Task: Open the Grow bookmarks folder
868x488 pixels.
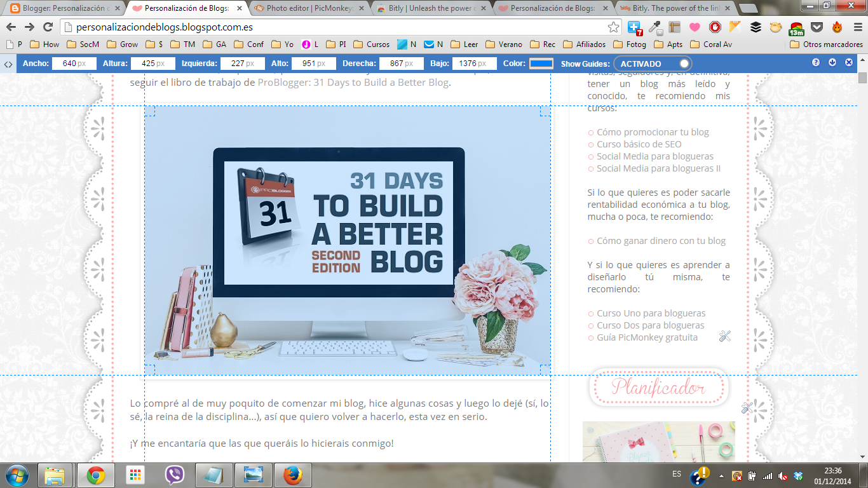Action: coord(122,44)
